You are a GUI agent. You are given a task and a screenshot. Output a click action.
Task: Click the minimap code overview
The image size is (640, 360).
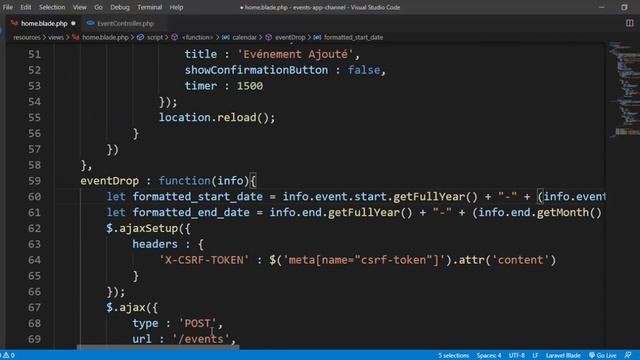(x=623, y=90)
